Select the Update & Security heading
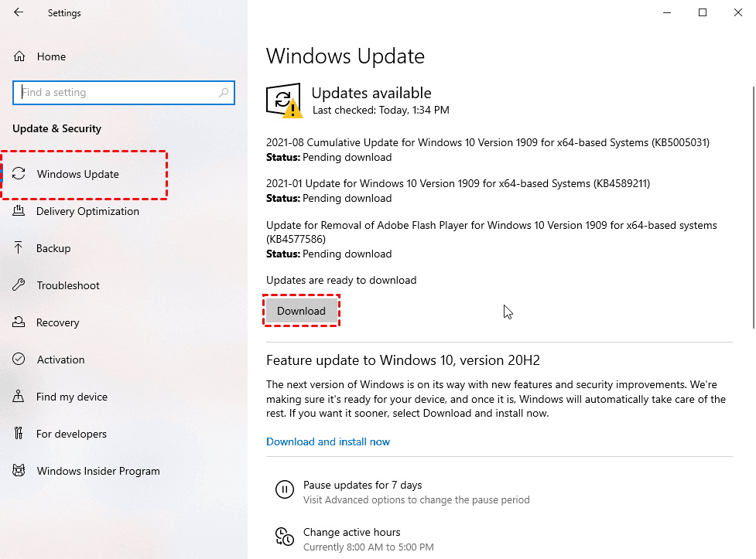756x559 pixels. tap(56, 128)
